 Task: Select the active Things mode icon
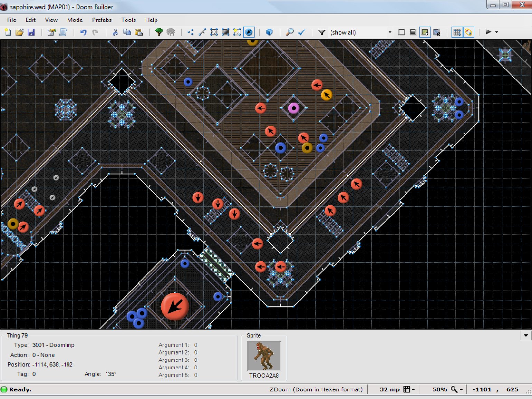249,32
